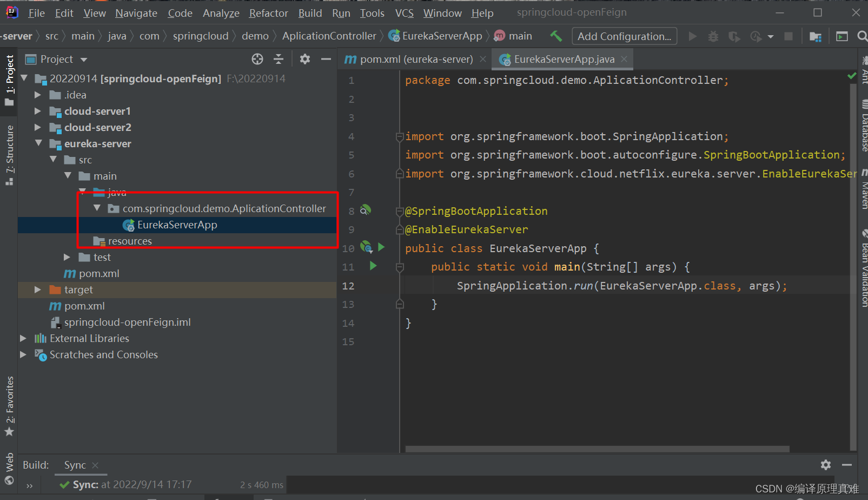The height and width of the screenshot is (500, 868).
Task: Open the Refactor menu
Action: pos(268,13)
